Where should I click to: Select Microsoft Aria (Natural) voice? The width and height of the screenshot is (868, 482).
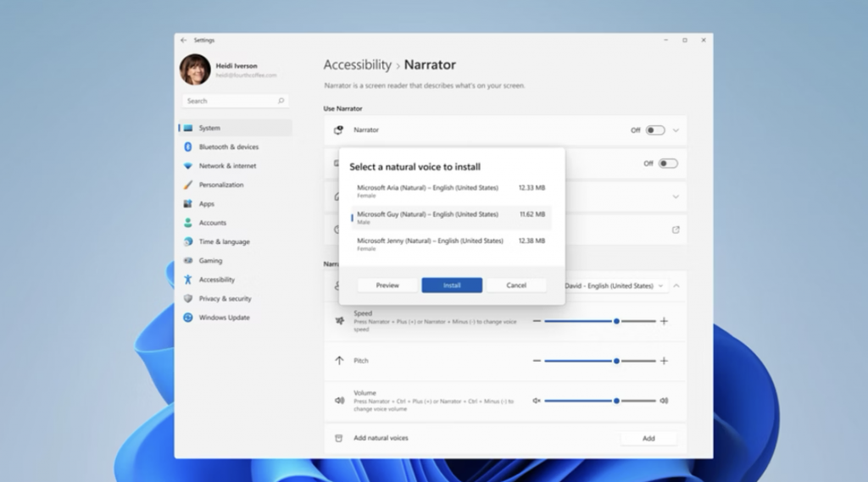[451, 191]
